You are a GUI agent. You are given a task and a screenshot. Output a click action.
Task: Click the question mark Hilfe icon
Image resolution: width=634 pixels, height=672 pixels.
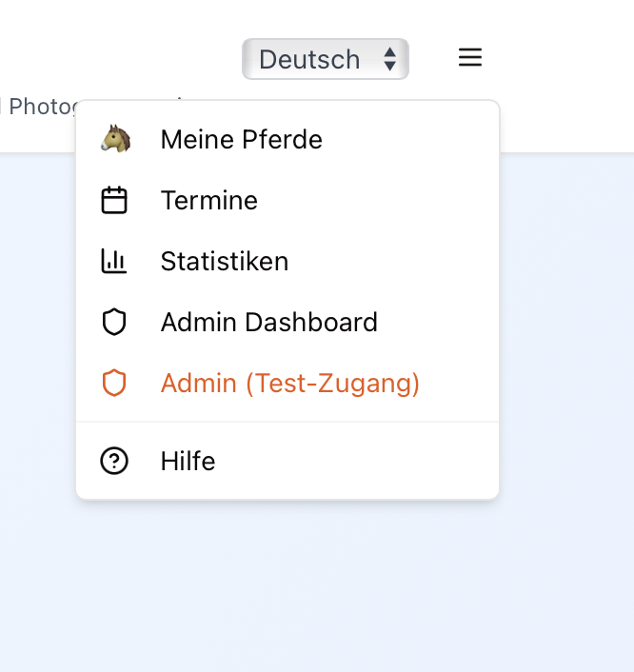[x=114, y=462]
